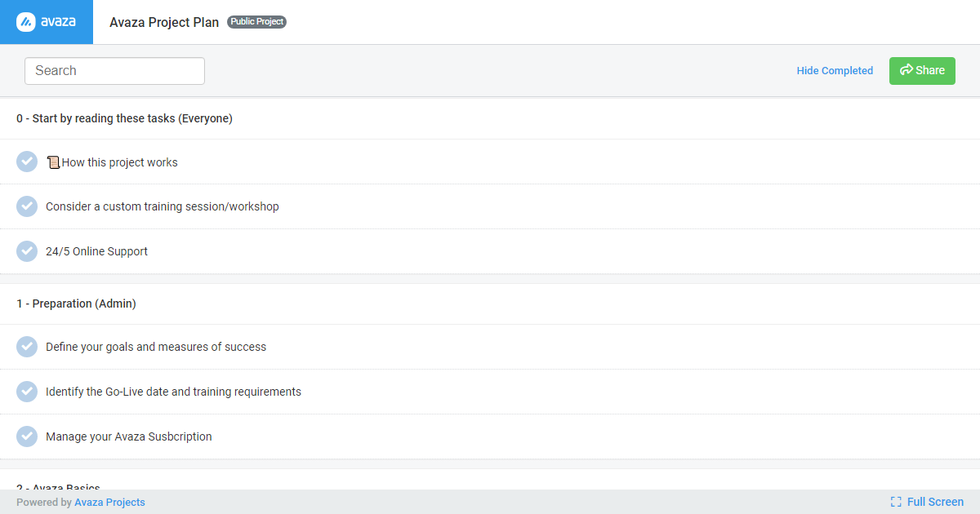The width and height of the screenshot is (980, 514).
Task: Click the Public Project badge
Action: pyautogui.click(x=256, y=22)
